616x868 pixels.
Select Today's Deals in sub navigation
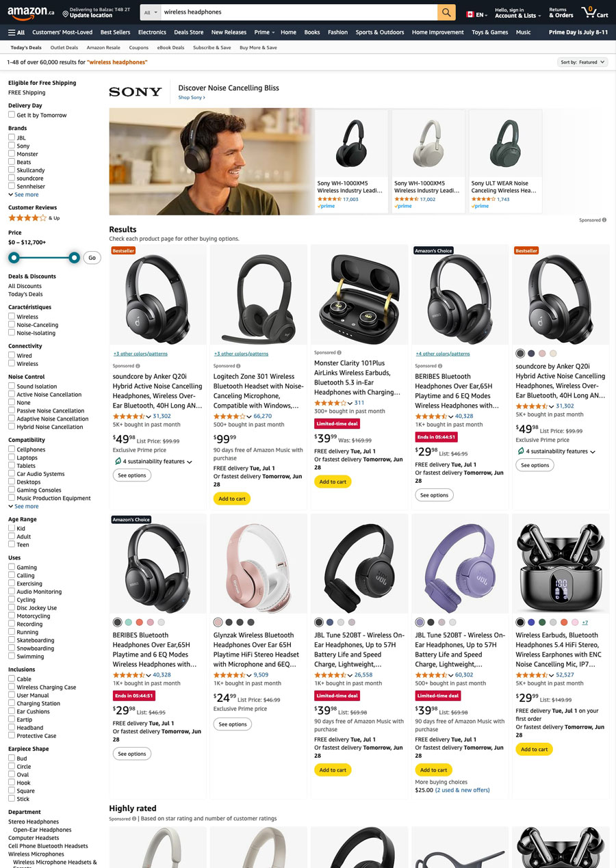25,47
